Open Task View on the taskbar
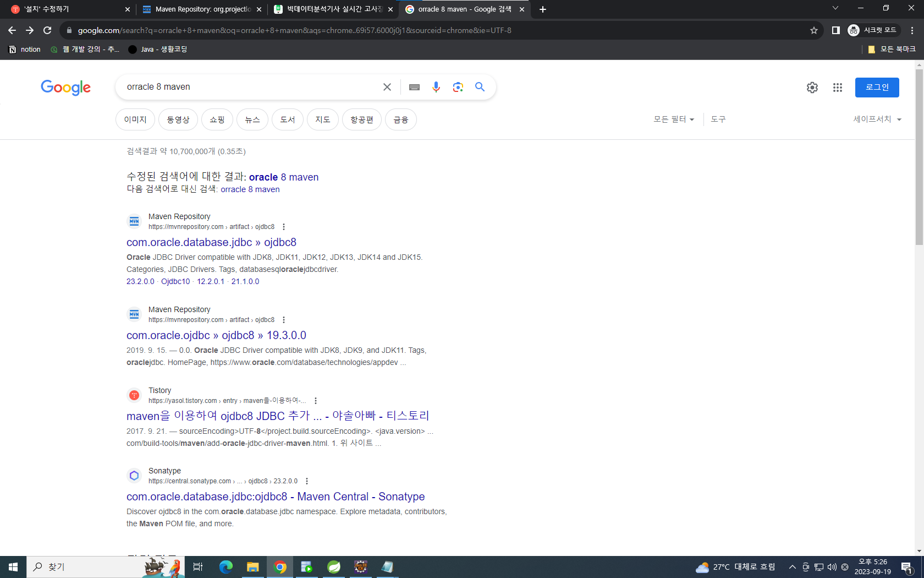The height and width of the screenshot is (578, 924). click(198, 567)
